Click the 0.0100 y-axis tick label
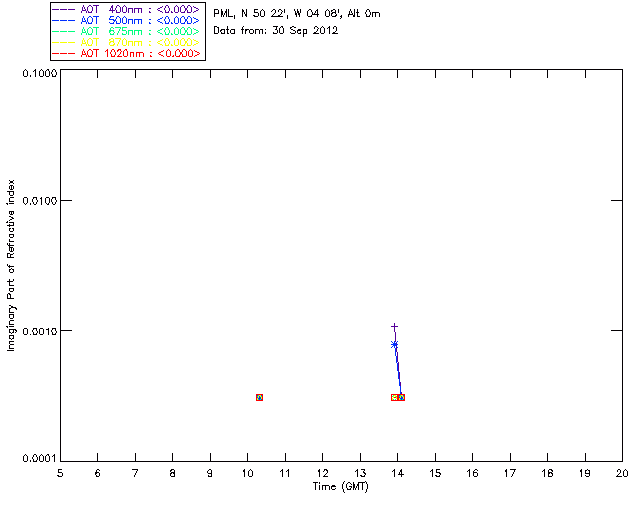Viewport: 640px width, 512px height. pyautogui.click(x=40, y=201)
